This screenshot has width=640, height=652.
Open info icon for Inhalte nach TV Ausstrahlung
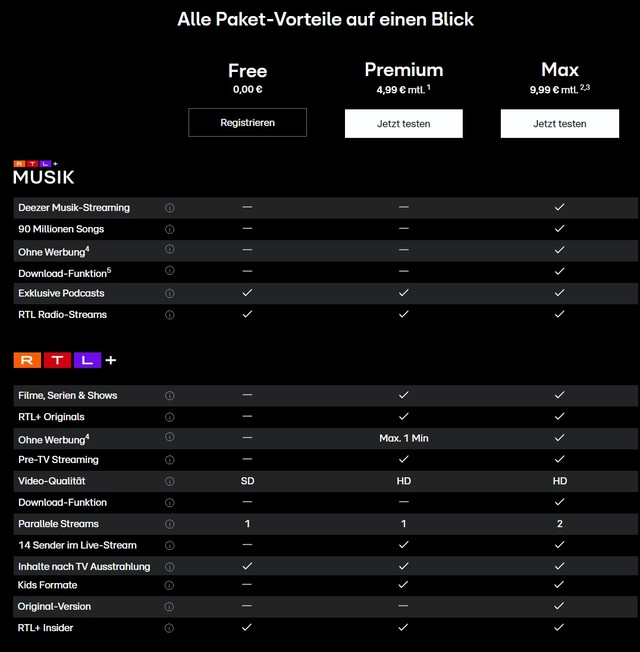(170, 567)
